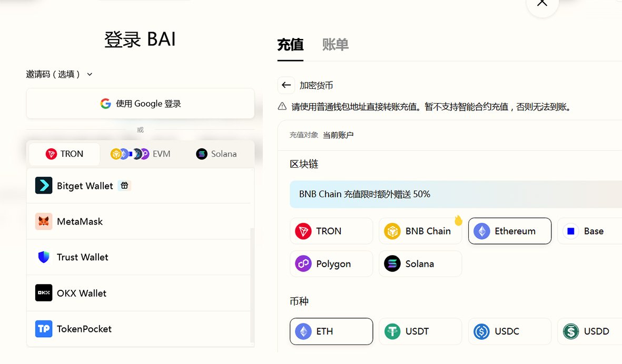Image resolution: width=622 pixels, height=364 pixels.
Task: Click the USDT Tether icon
Action: [392, 331]
